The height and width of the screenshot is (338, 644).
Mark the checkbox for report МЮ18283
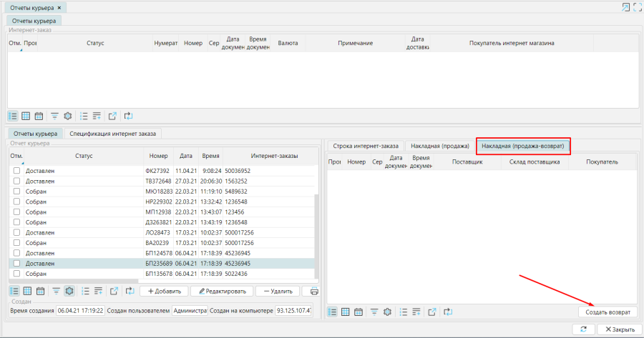coord(16,192)
